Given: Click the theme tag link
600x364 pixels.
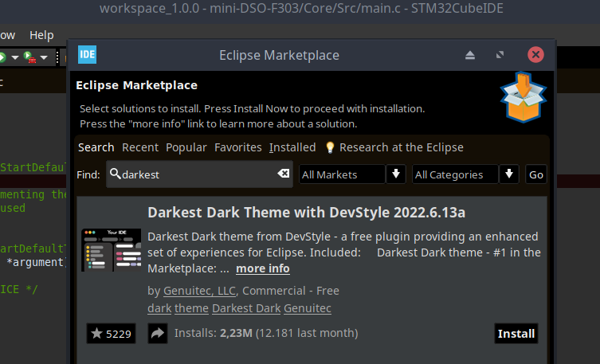Looking at the screenshot, I should click(x=191, y=308).
